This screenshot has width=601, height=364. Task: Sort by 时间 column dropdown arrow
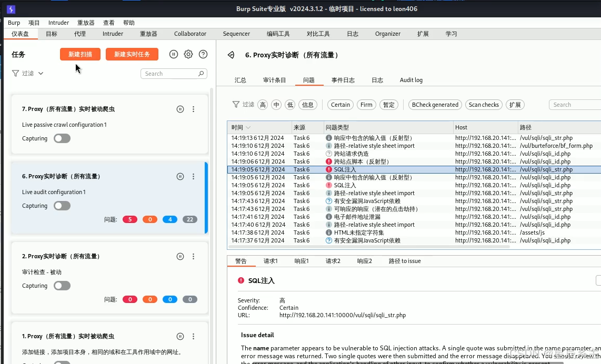click(x=248, y=127)
